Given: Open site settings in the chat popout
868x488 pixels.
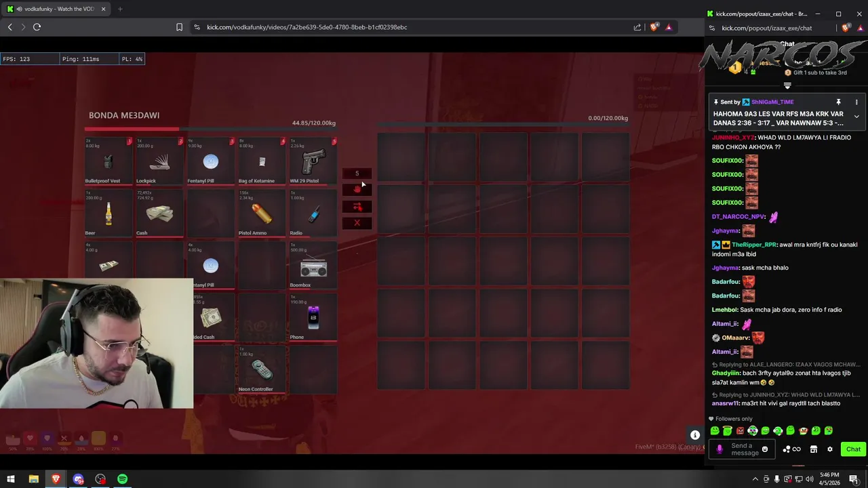Looking at the screenshot, I should [x=711, y=28].
